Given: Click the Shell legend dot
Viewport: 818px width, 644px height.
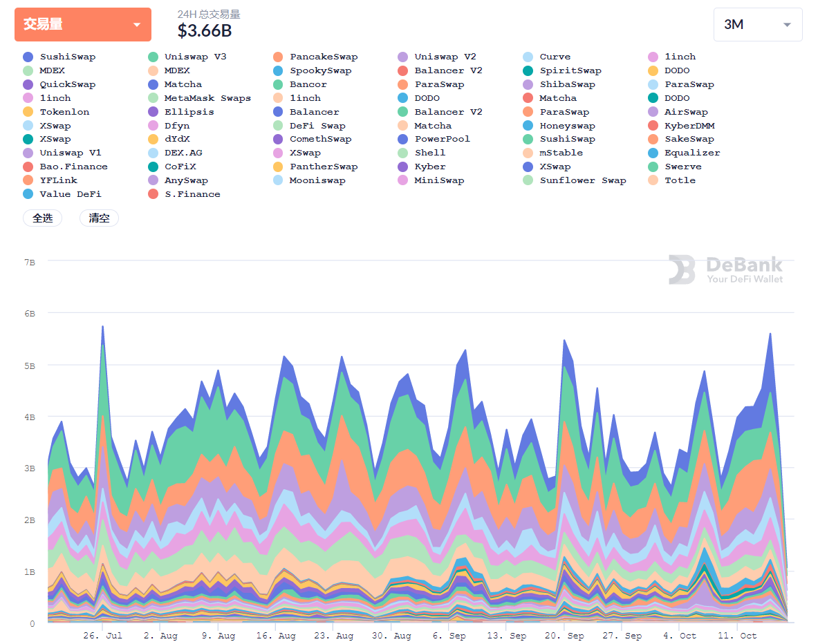Looking at the screenshot, I should pos(402,153).
